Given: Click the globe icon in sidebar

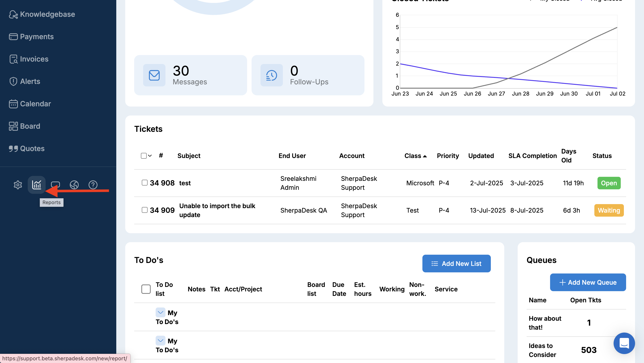Looking at the screenshot, I should click(x=74, y=185).
